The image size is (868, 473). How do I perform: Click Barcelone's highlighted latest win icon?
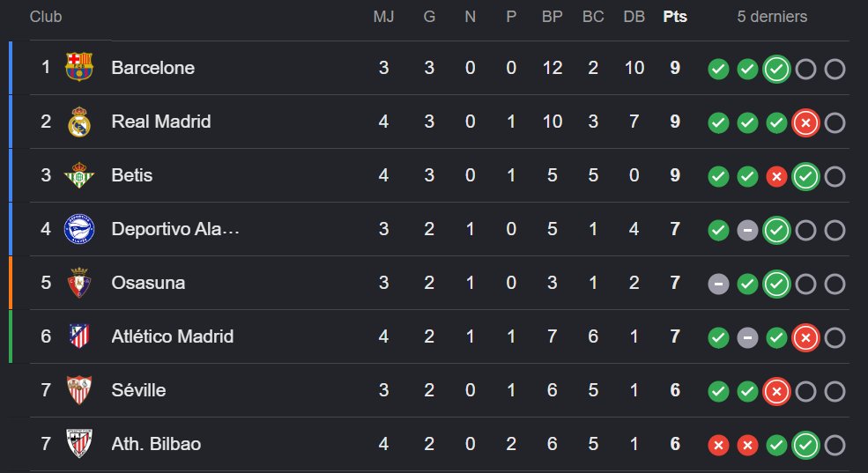776,70
